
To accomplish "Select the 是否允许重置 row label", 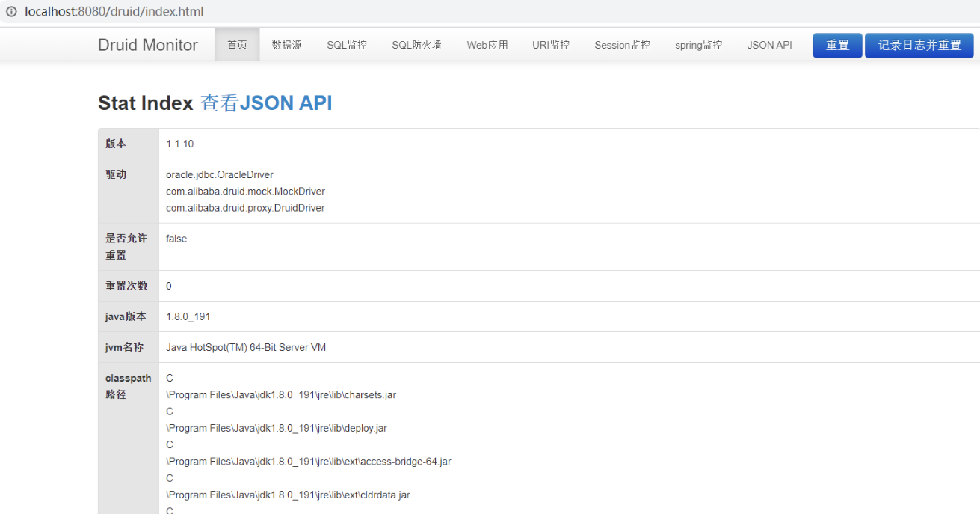I will (126, 247).
